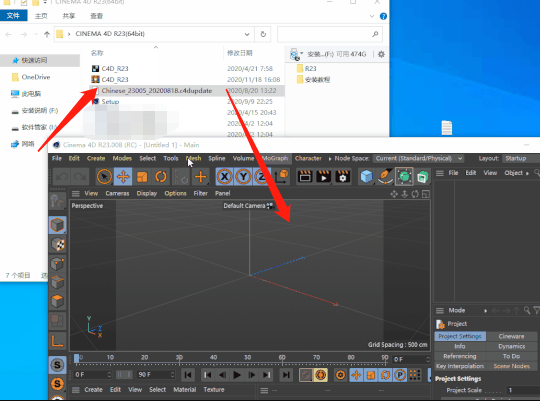Toggle the orange S solo button
Image resolution: width=540 pixels, height=401 pixels.
pyautogui.click(x=57, y=383)
